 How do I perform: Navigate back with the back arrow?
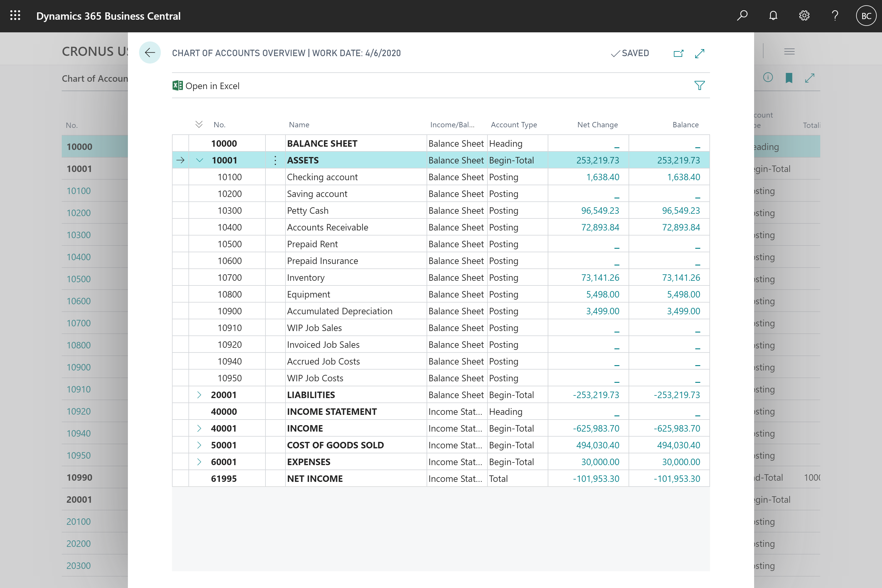point(150,53)
